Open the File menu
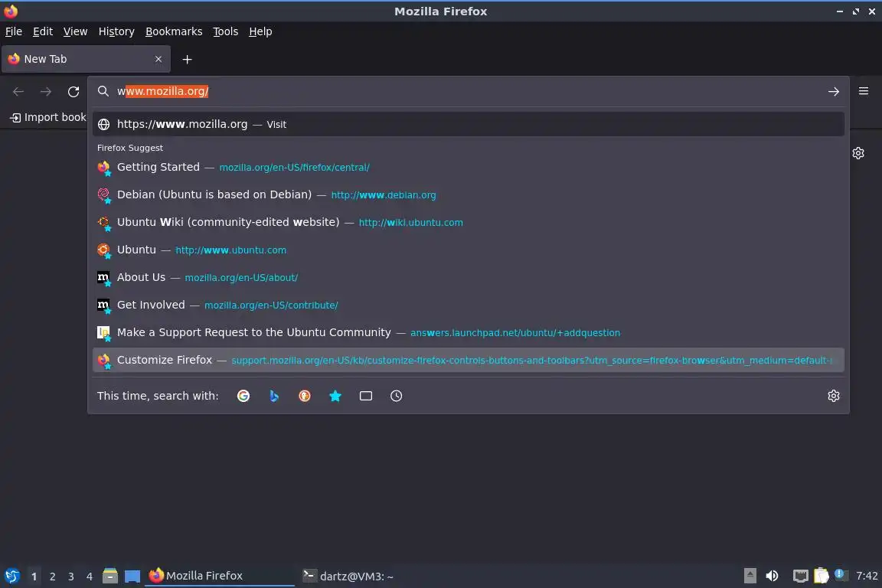The image size is (882, 588). (x=14, y=31)
